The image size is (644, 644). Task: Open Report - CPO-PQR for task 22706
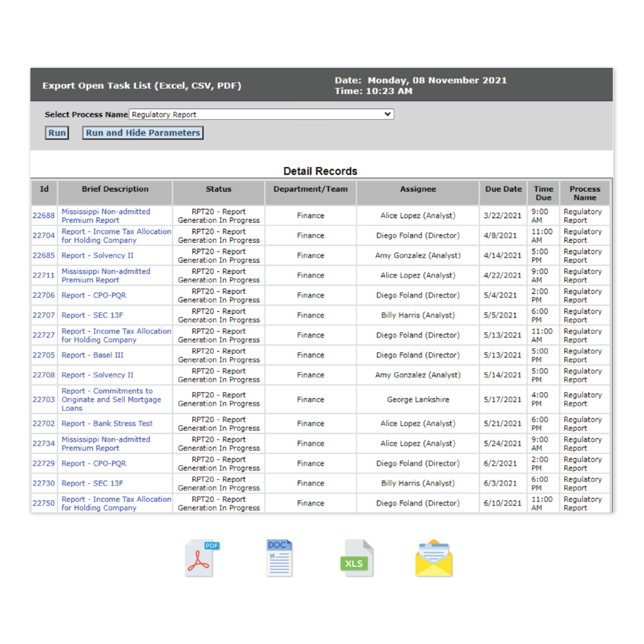click(x=93, y=296)
